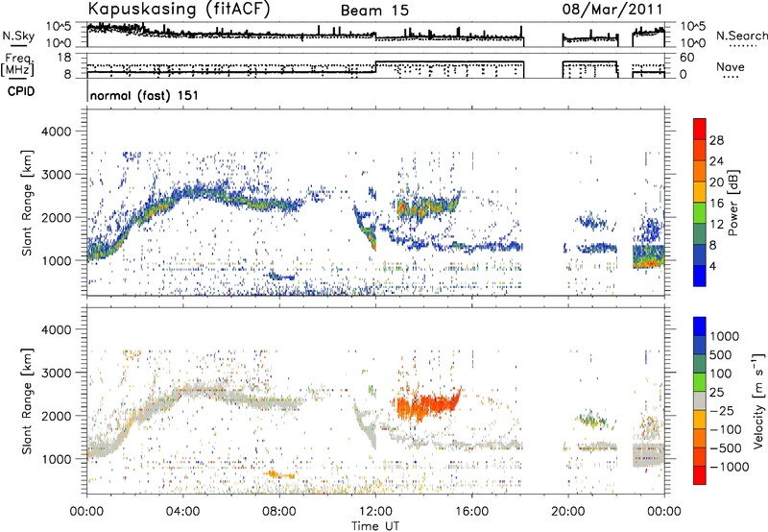Click the date '08/Mar/2011'
The image size is (768, 532).
[612, 10]
